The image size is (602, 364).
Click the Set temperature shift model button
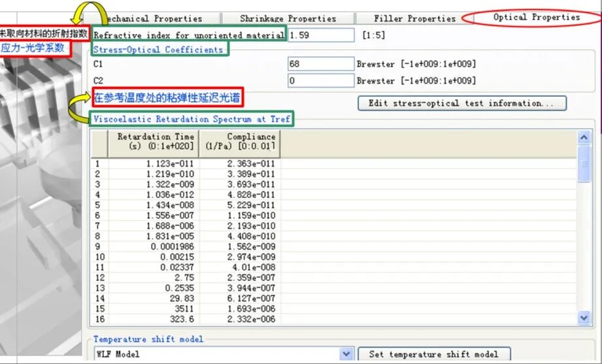[x=433, y=354]
